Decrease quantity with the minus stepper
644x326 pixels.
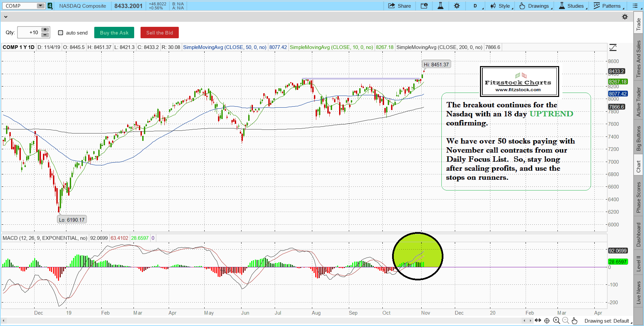45,35
